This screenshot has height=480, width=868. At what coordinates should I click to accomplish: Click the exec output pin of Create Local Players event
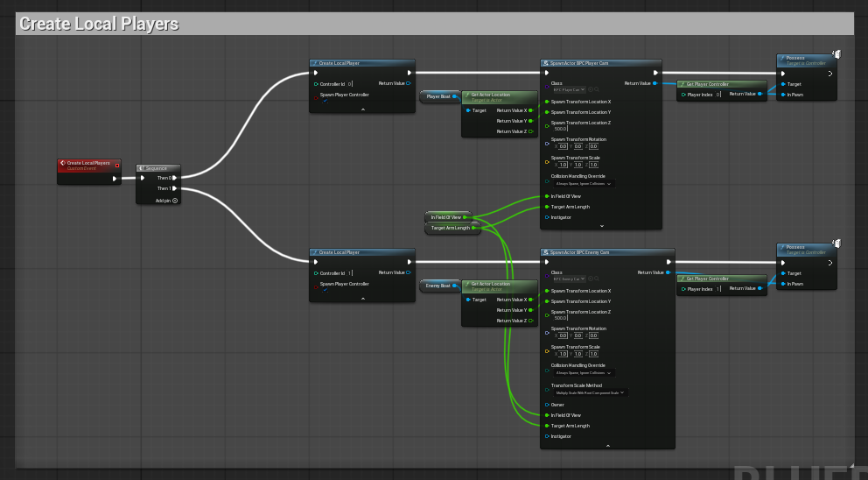[115, 179]
